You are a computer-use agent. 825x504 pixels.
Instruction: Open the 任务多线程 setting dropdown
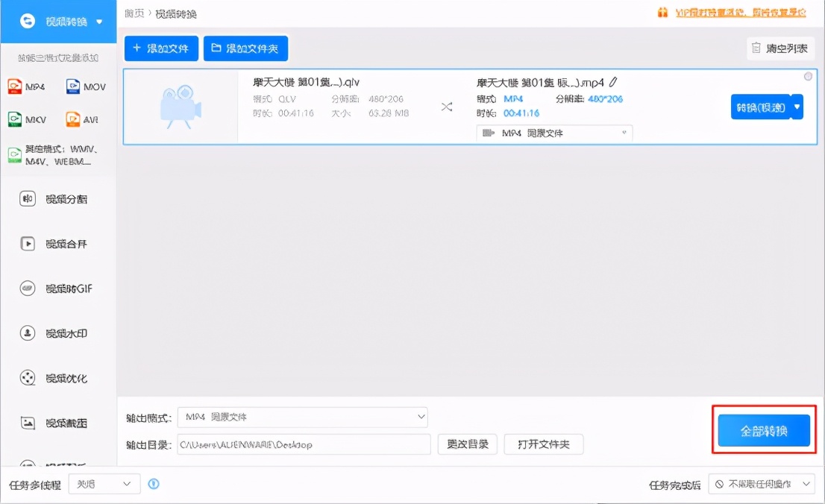pos(104,483)
